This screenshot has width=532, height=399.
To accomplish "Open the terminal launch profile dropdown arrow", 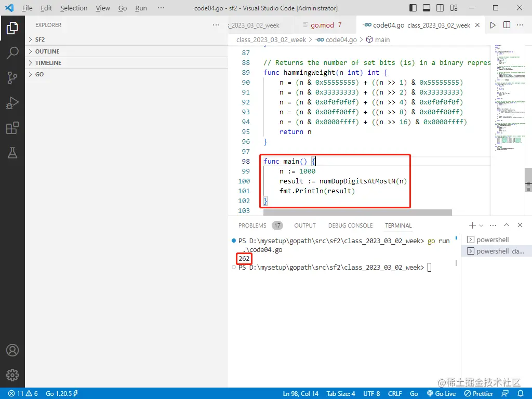I will [x=481, y=225].
